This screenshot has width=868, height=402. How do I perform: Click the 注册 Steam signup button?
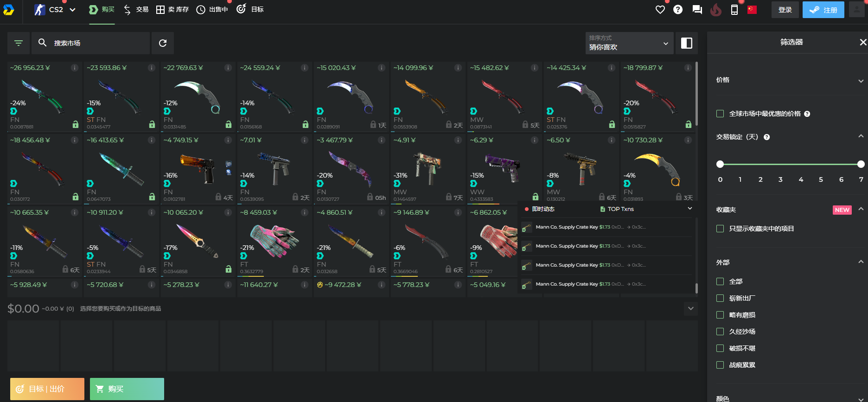click(x=823, y=10)
